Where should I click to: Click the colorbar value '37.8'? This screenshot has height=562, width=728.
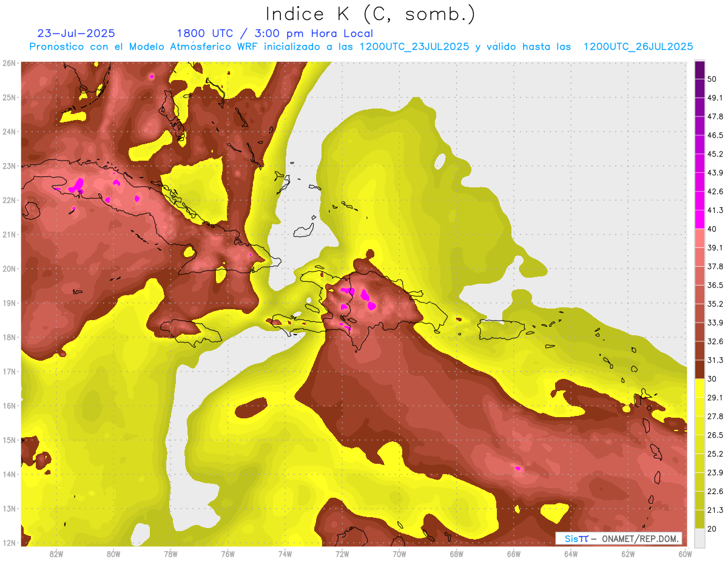pos(715,267)
